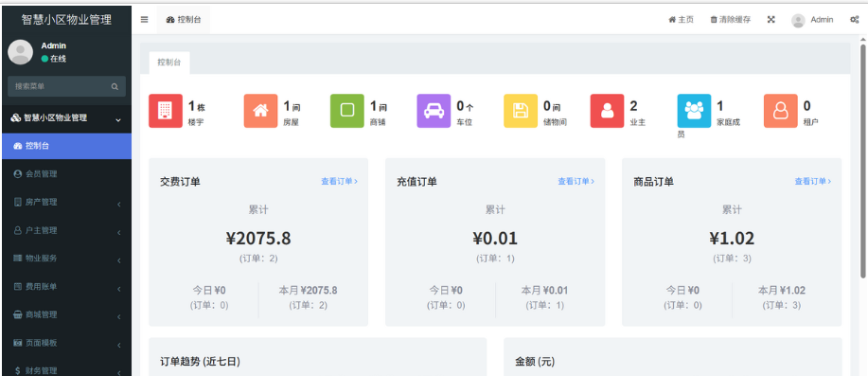The image size is (868, 376).
Task: Open the 控制台 item in the sidebar
Action: tap(67, 146)
